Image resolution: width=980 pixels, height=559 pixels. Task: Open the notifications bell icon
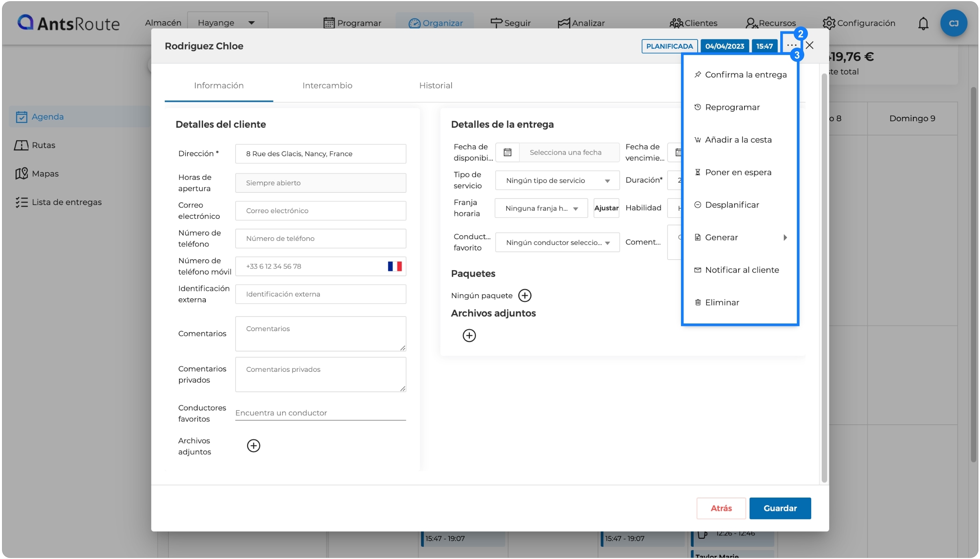click(923, 23)
